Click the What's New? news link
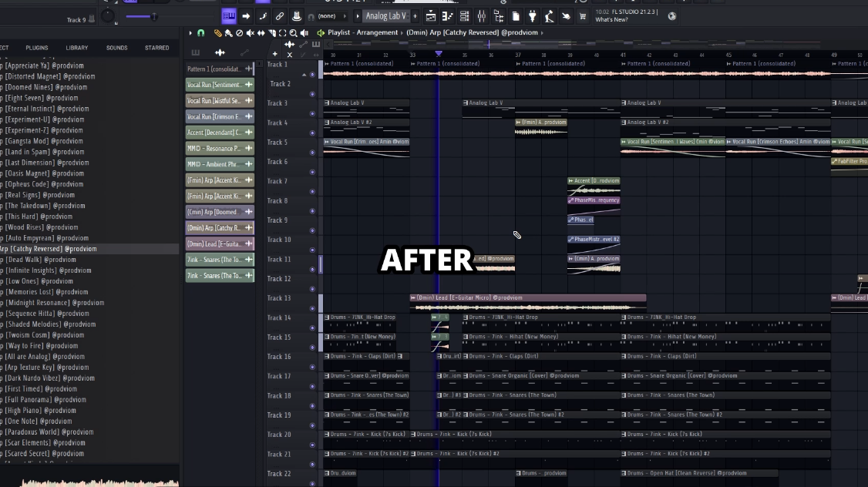The width and height of the screenshot is (868, 487). pos(611,20)
